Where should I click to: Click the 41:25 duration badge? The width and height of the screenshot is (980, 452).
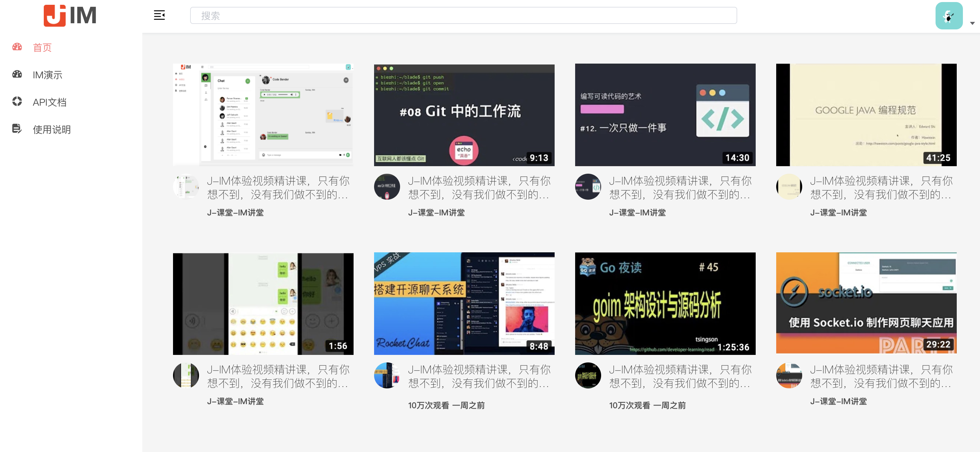click(938, 158)
